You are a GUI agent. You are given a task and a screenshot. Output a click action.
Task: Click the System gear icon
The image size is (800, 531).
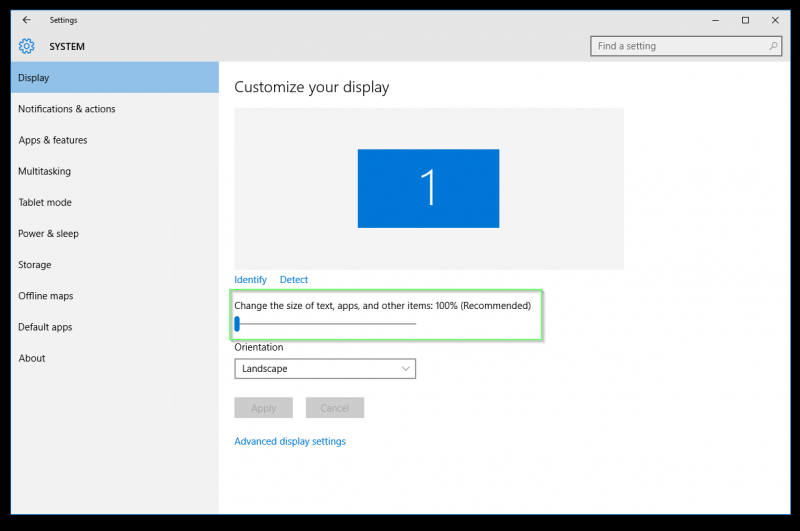(x=27, y=46)
